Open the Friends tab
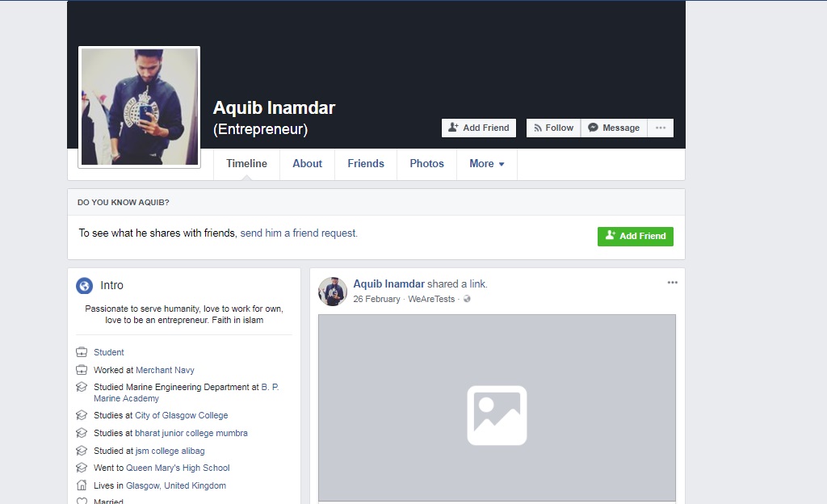The image size is (827, 504). click(x=366, y=163)
